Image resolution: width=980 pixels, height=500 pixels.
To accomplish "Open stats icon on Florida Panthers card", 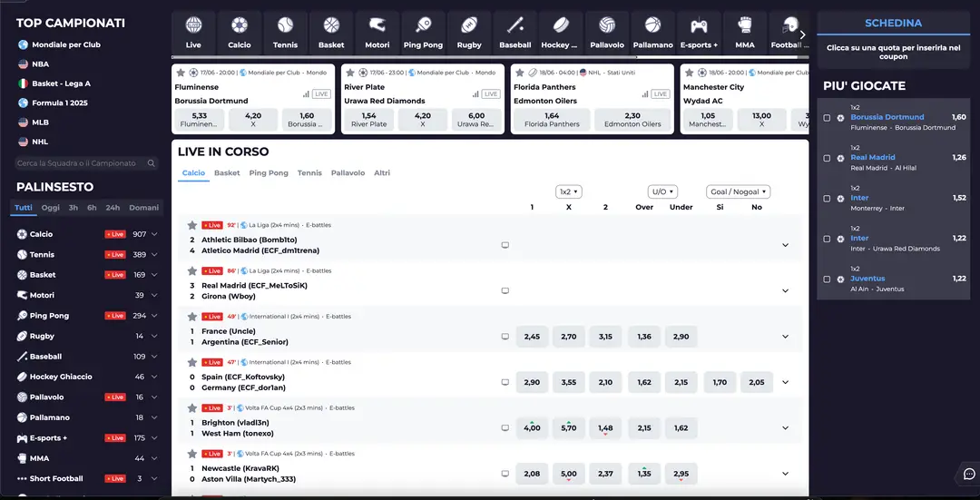I will 644,93.
